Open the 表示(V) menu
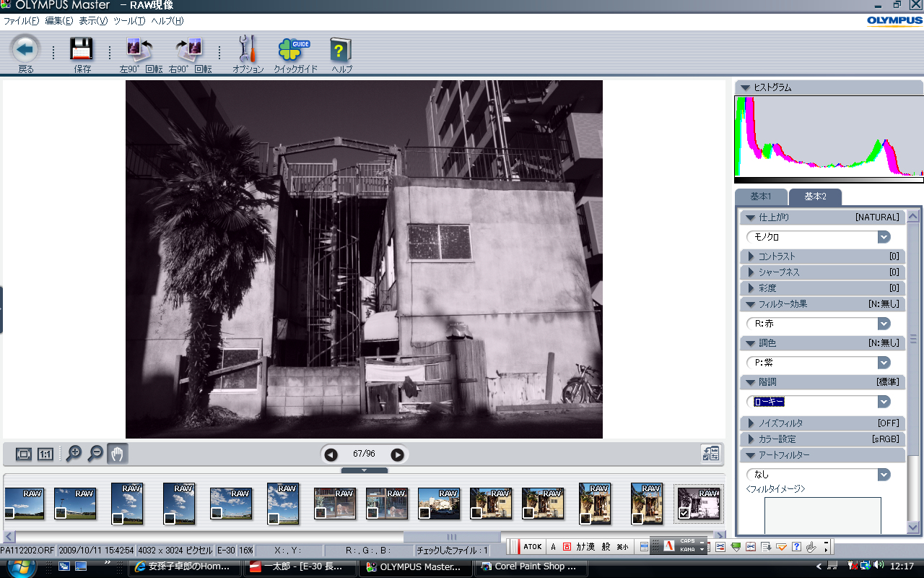Image resolution: width=924 pixels, height=578 pixels. tap(93, 21)
